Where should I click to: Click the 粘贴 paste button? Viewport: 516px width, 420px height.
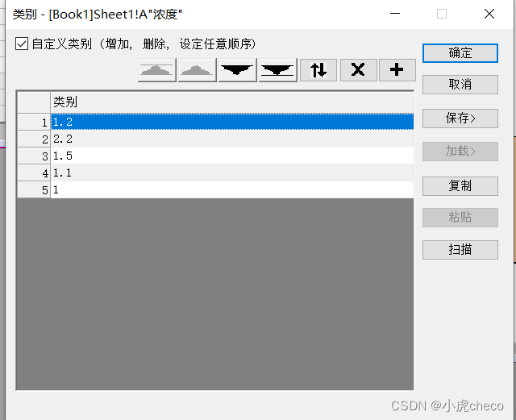click(x=460, y=218)
